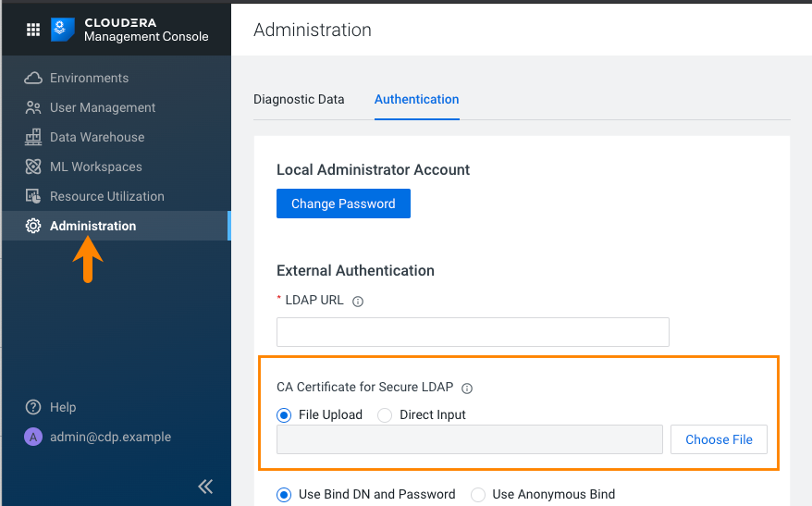This screenshot has height=506, width=812.
Task: Open the app grid launcher icon
Action: (x=33, y=30)
